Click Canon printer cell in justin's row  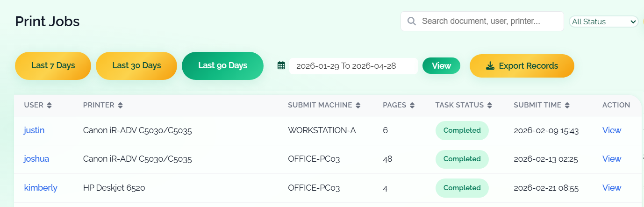(137, 131)
